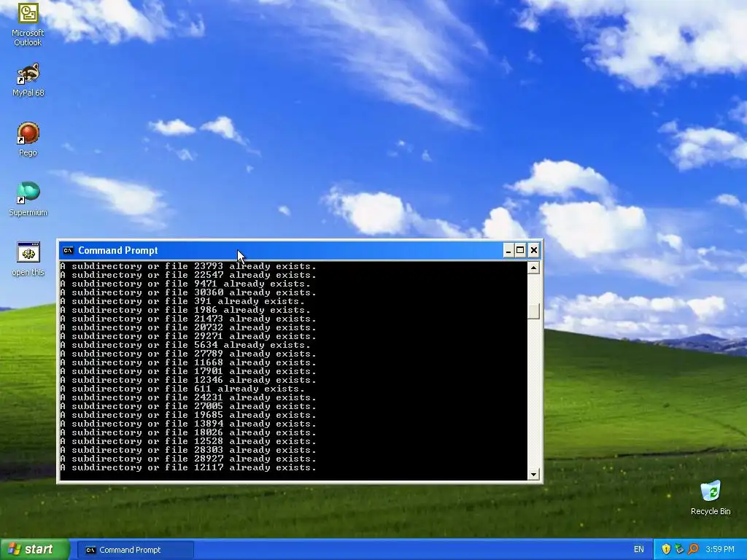The height and width of the screenshot is (560, 747).
Task: Click the scrollbar thumb in Command Prompt
Action: tap(533, 311)
